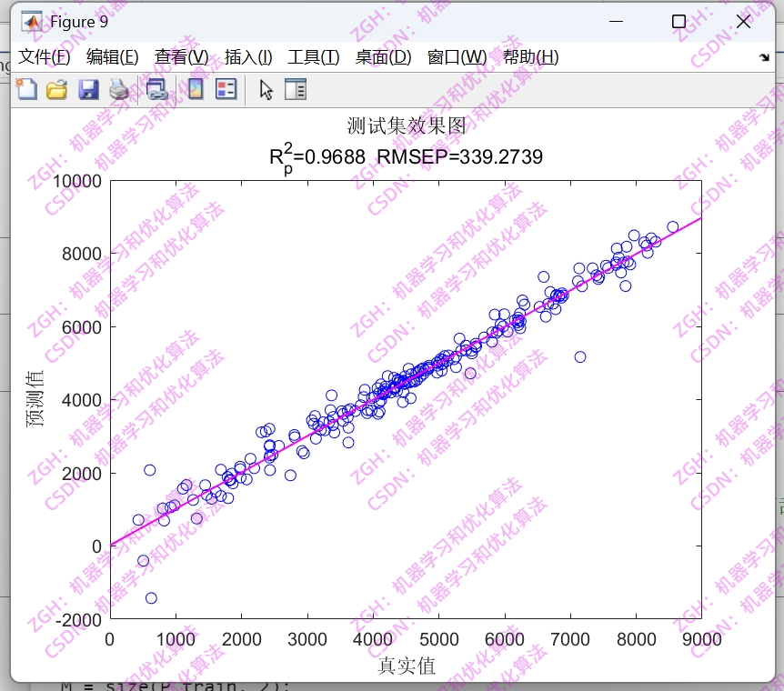Click the y-axis tick label 10000
The width and height of the screenshot is (784, 691).
[77, 181]
